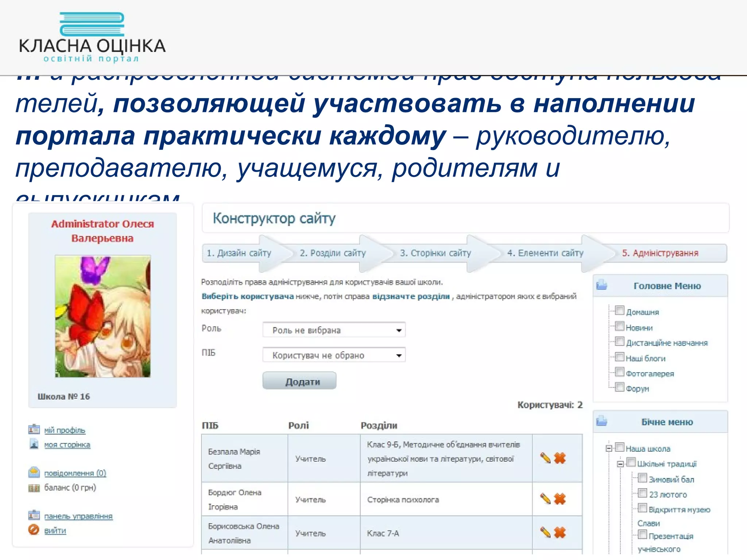747x560 pixels.
Task: Check the Шкільні традиції checkbox
Action: 631,462
